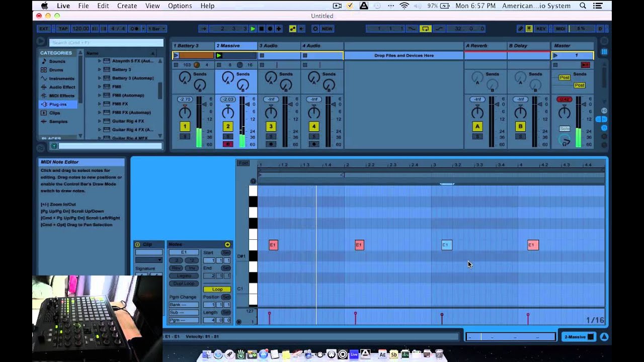Click the Legato button

(184, 276)
